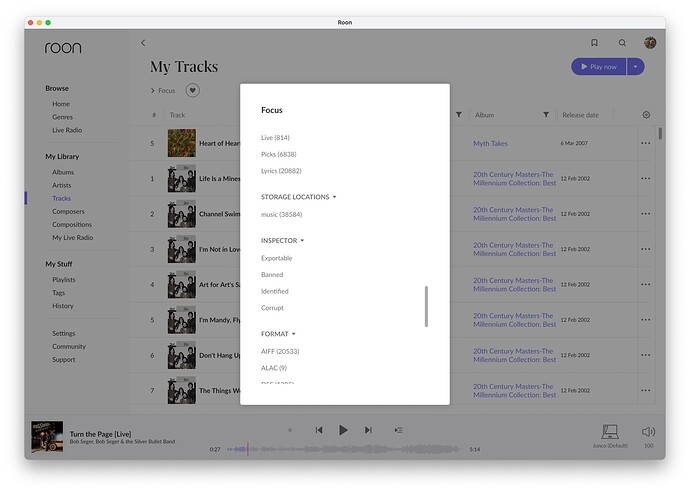Open Tags under My Stuff
Screen dimensions: 690x492
(59, 293)
